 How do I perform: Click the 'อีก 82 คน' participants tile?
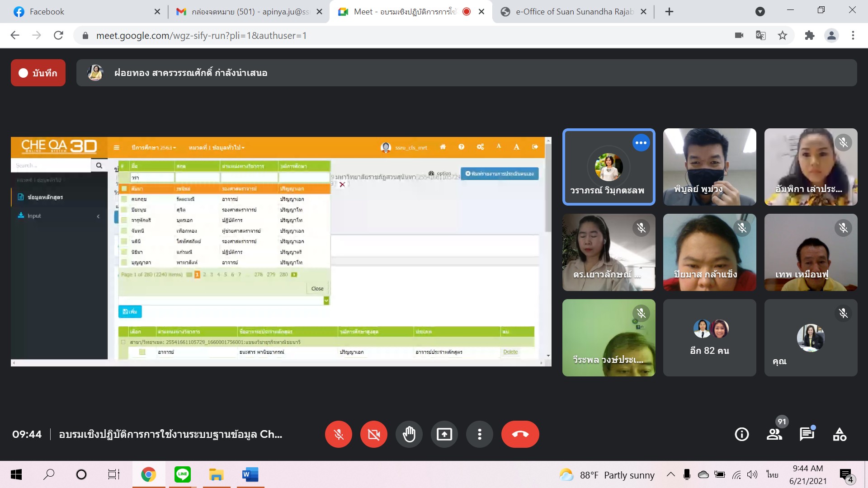(x=709, y=338)
